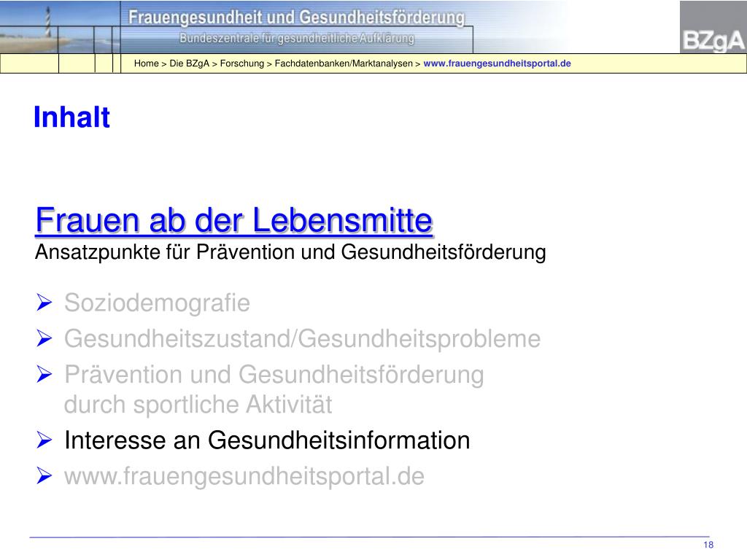Click the lighthouse banner image
Screen dimensions: 747x560
coord(60,27)
